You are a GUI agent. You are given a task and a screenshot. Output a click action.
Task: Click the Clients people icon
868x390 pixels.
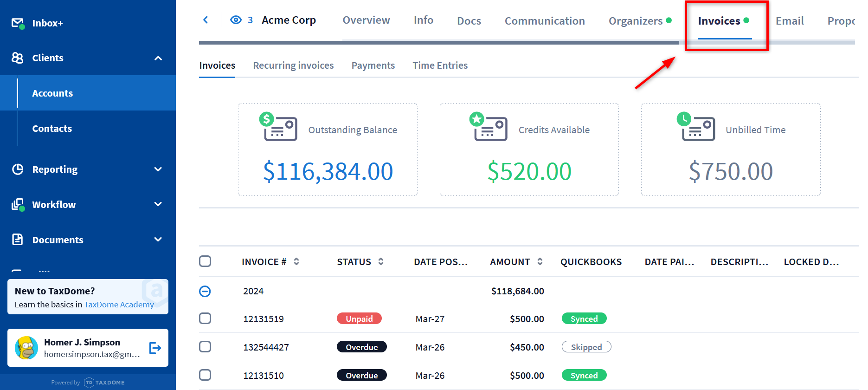(17, 58)
